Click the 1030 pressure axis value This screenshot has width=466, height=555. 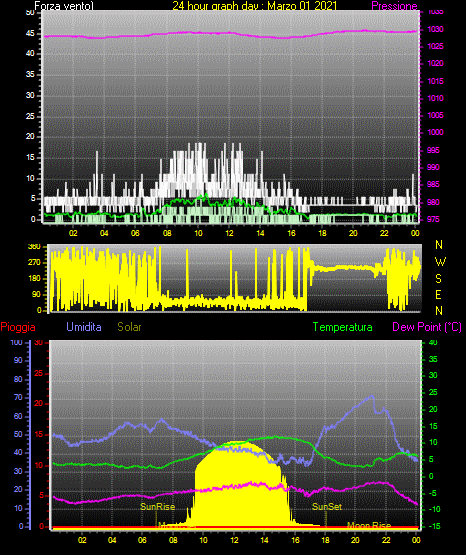pos(435,29)
